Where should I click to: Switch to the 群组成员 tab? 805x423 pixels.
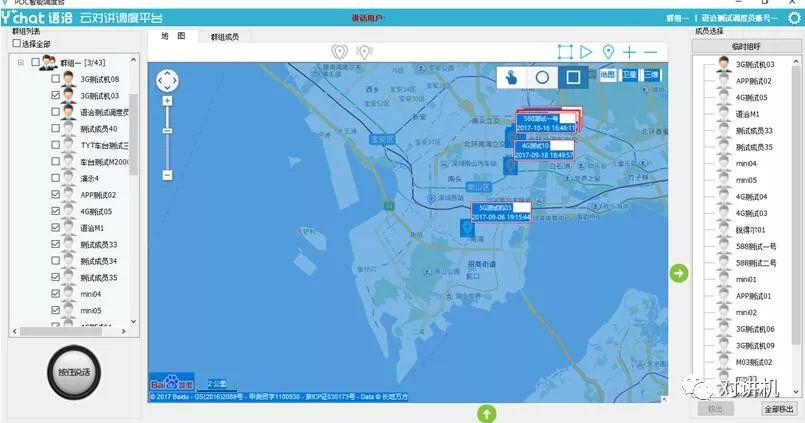click(225, 36)
